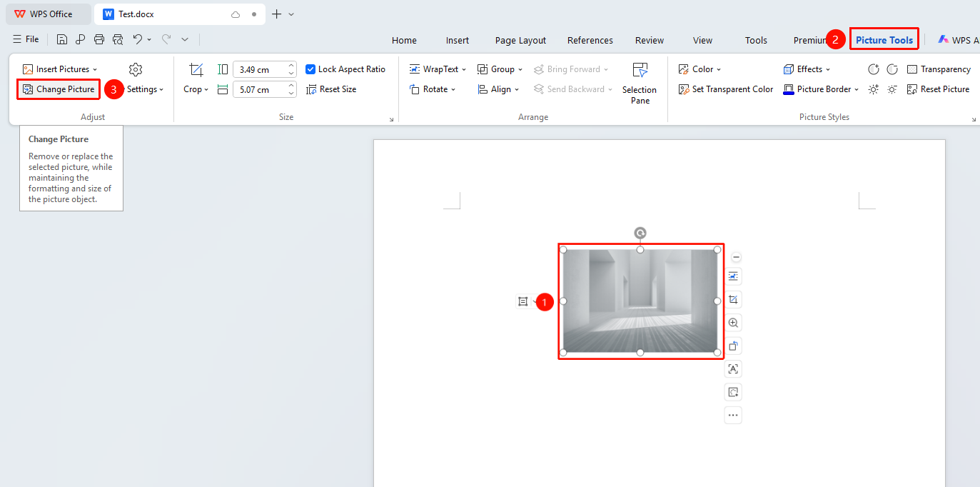Select the hallway picture in the document
The width and height of the screenshot is (980, 487).
pos(640,301)
